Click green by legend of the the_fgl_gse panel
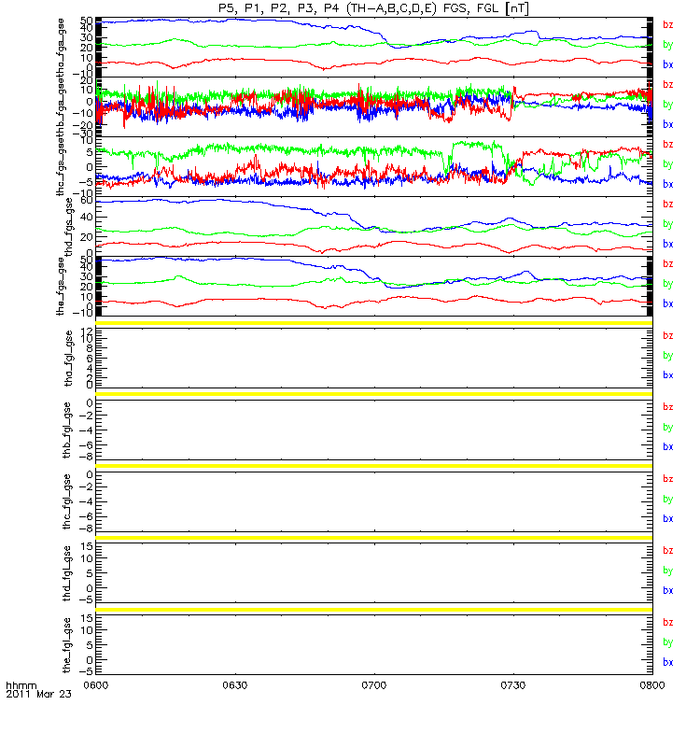 (x=668, y=642)
